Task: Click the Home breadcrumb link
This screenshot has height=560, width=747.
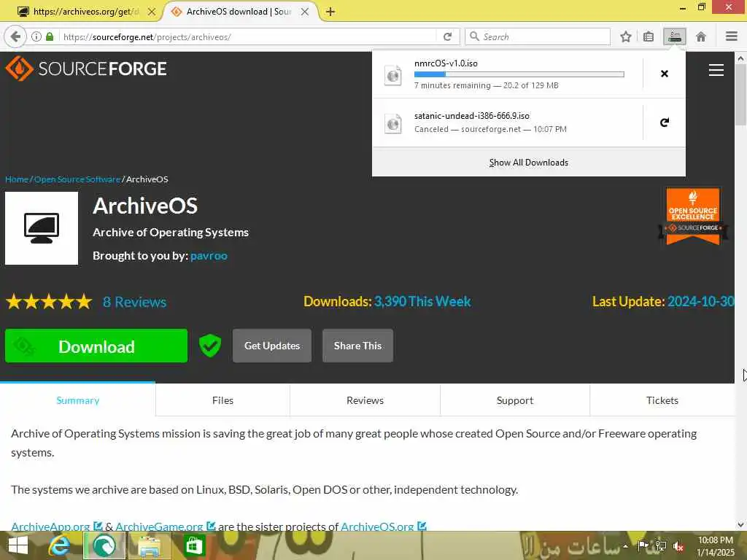Action: [17, 179]
